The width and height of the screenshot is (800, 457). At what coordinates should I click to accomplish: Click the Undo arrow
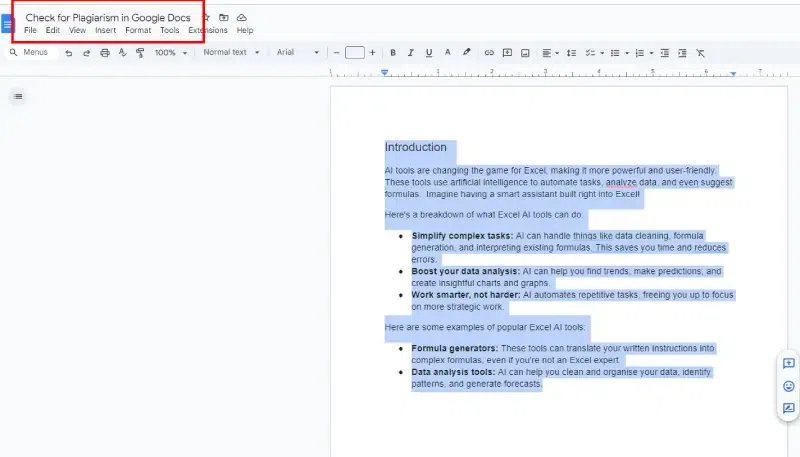tap(68, 53)
